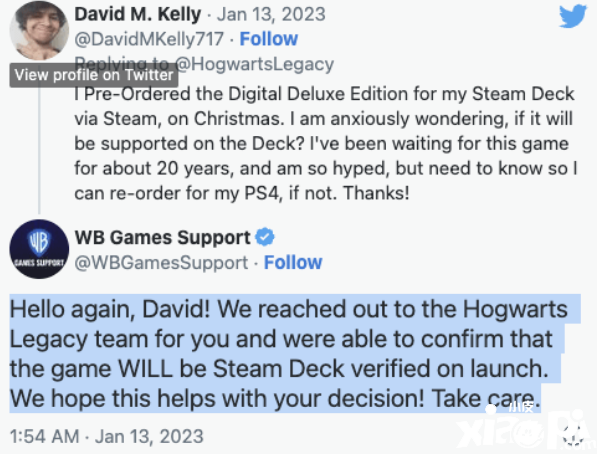Screen dimensions: 599x454
Task: Click the 1:54 AM · Jan 13, 2023 timestamp
Action: (x=107, y=436)
